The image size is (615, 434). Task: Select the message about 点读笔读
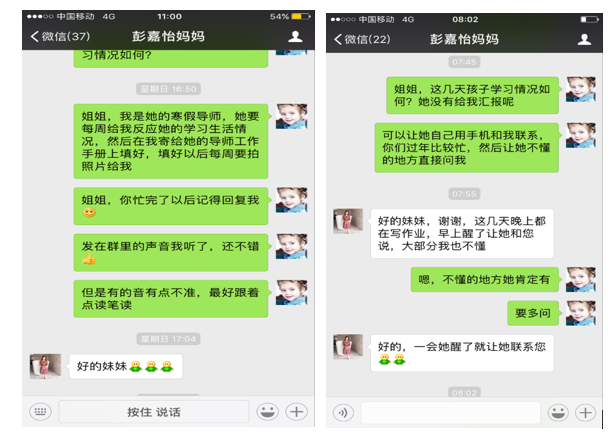coord(171,299)
